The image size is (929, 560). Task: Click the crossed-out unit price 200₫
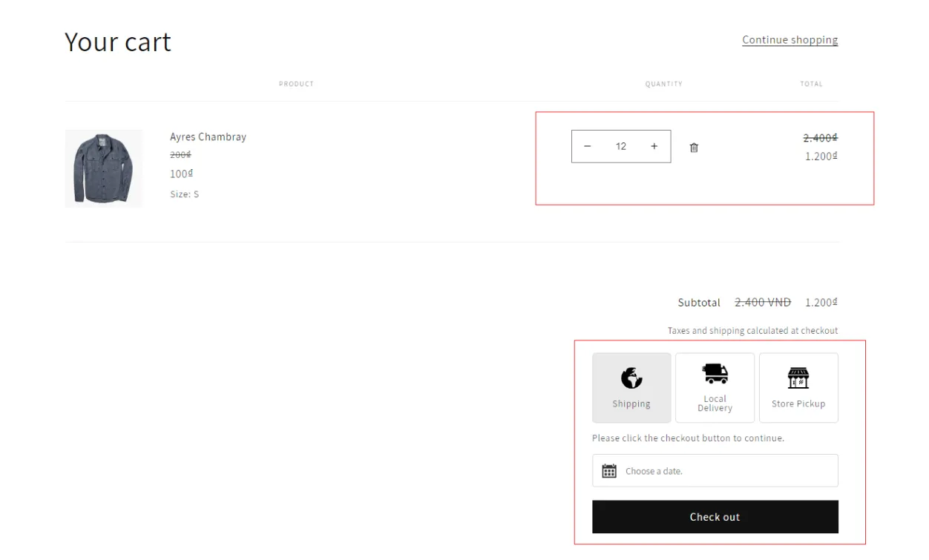pyautogui.click(x=180, y=155)
